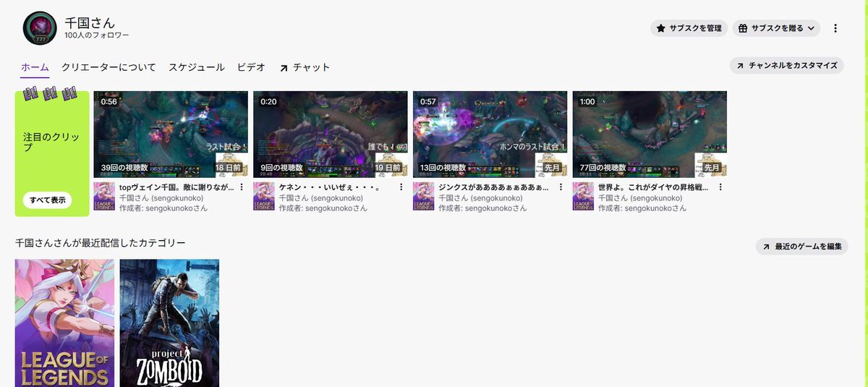Screen dimensions: 868x387
Task: Play the 0:20 ケネン clip thumbnail
Action: tap(331, 134)
